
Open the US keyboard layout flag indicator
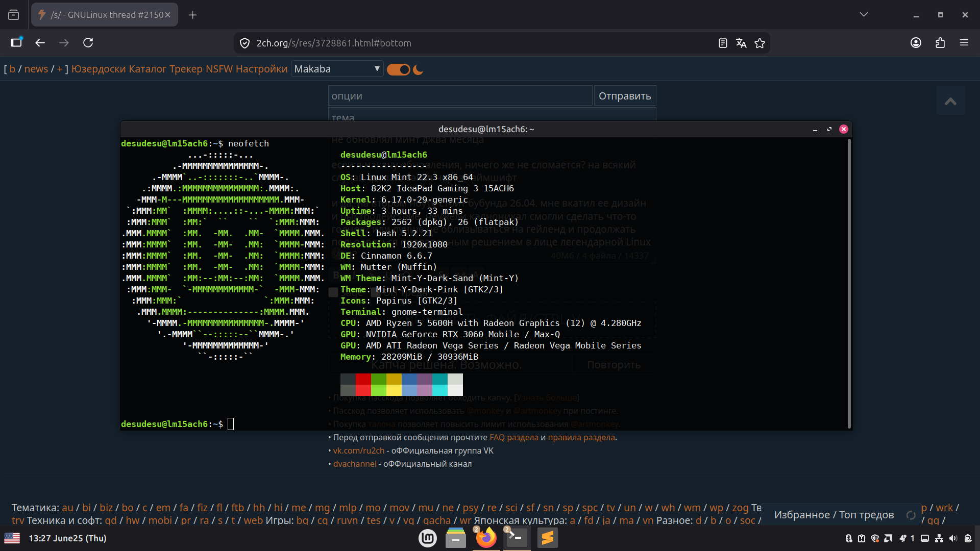(x=12, y=538)
